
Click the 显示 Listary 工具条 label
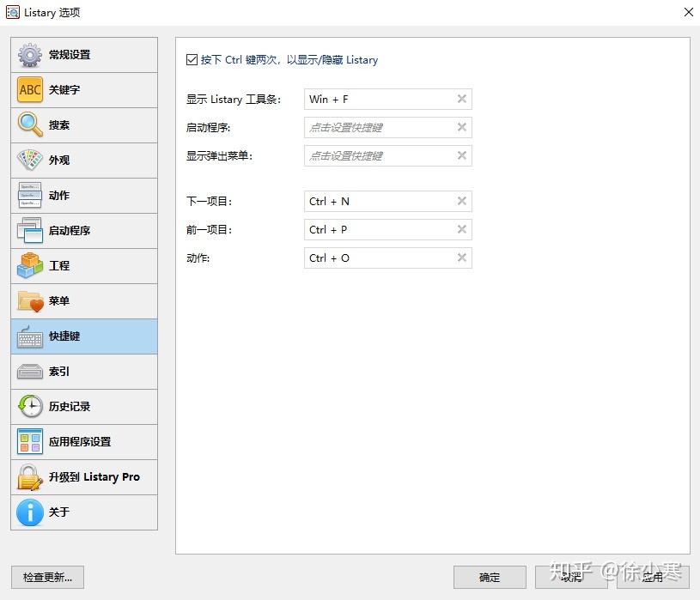click(234, 99)
